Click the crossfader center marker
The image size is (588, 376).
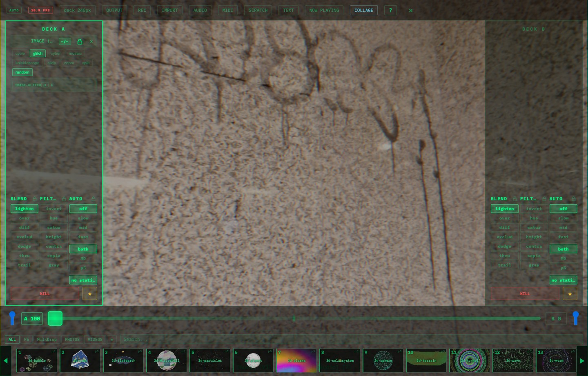294,318
